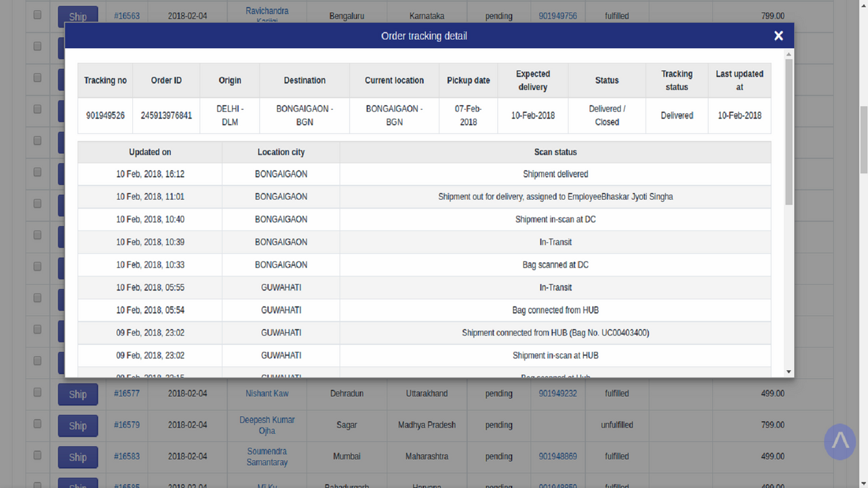The width and height of the screenshot is (868, 488).
Task: Click Ship for order #16583
Action: tap(77, 457)
